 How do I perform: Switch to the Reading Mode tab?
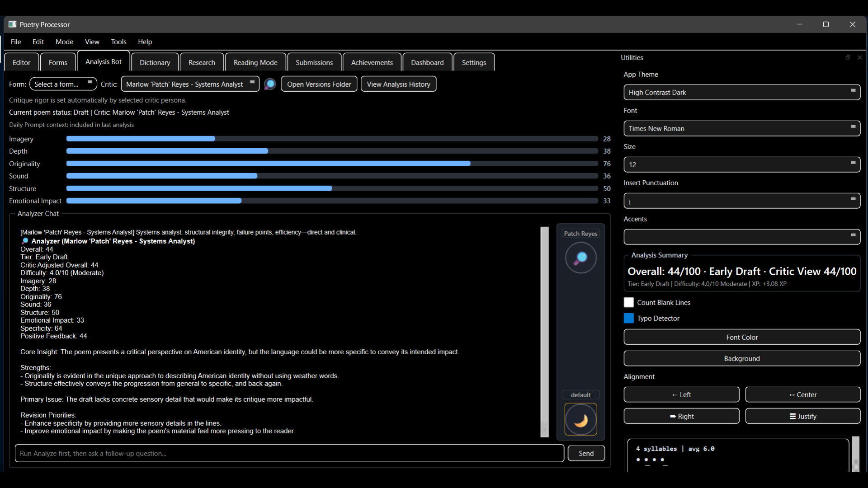[x=255, y=62]
